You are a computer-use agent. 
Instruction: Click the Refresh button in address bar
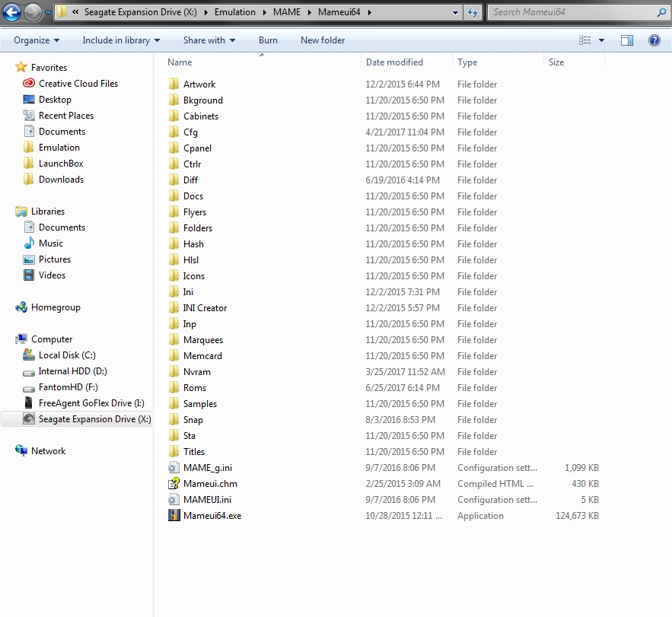[473, 12]
